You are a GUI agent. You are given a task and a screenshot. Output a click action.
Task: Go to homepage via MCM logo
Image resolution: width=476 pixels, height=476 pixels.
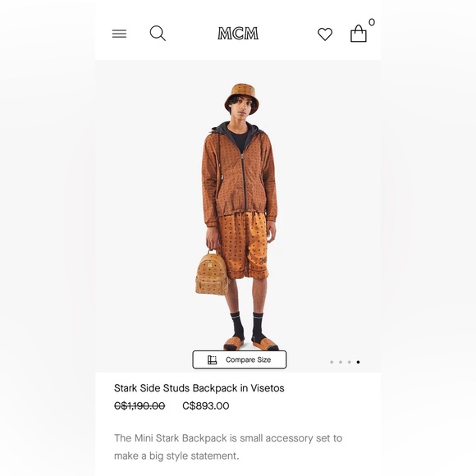(238, 34)
